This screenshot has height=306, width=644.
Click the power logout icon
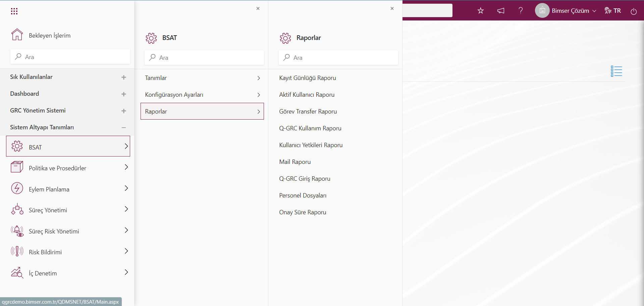tap(634, 11)
